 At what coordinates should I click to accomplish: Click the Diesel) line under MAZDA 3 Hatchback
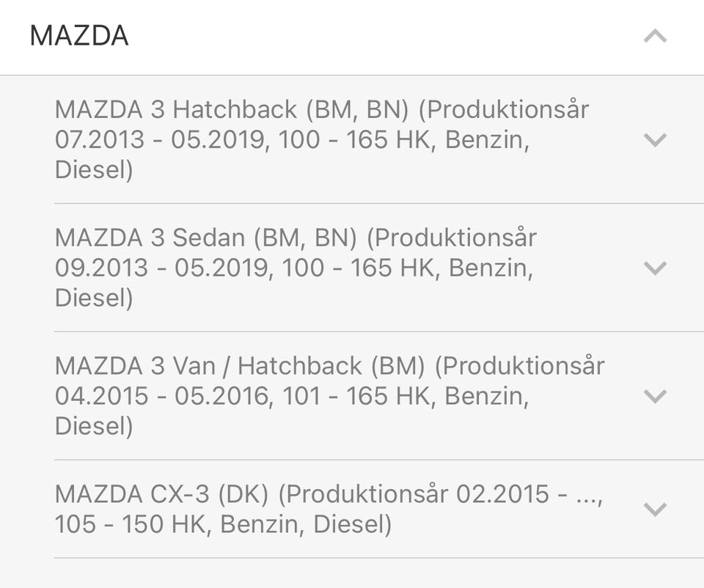[x=94, y=170]
